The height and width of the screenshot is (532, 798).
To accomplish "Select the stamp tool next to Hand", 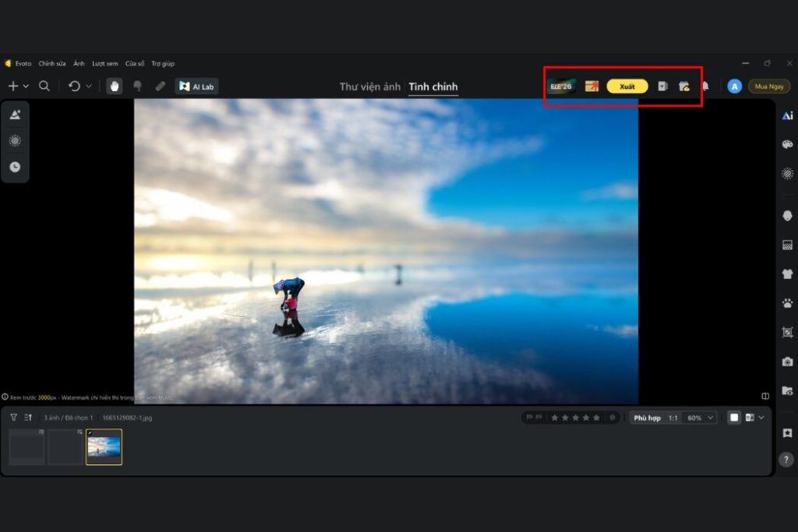I will coord(137,86).
